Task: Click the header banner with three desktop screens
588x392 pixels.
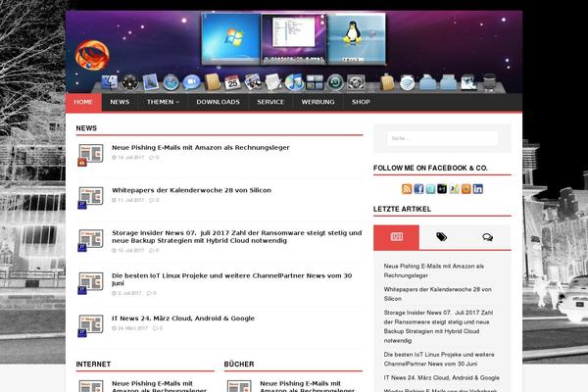Action: 294,52
